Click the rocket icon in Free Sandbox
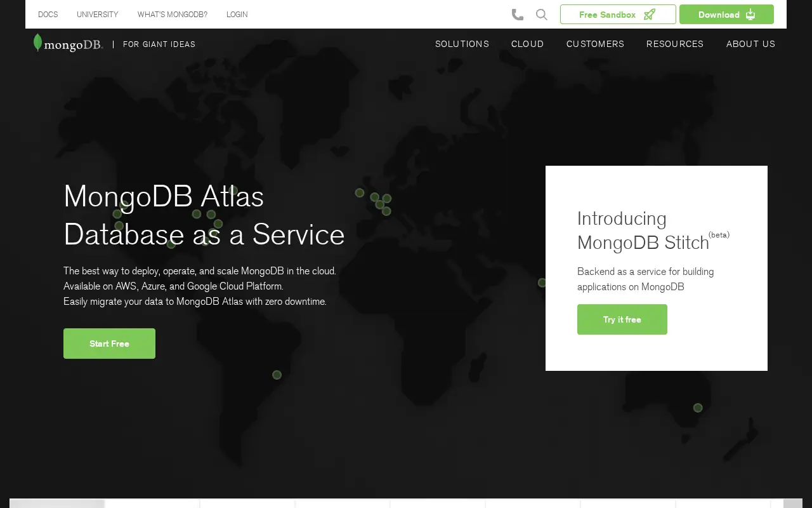Screen dimensions: 812x508 (650, 15)
